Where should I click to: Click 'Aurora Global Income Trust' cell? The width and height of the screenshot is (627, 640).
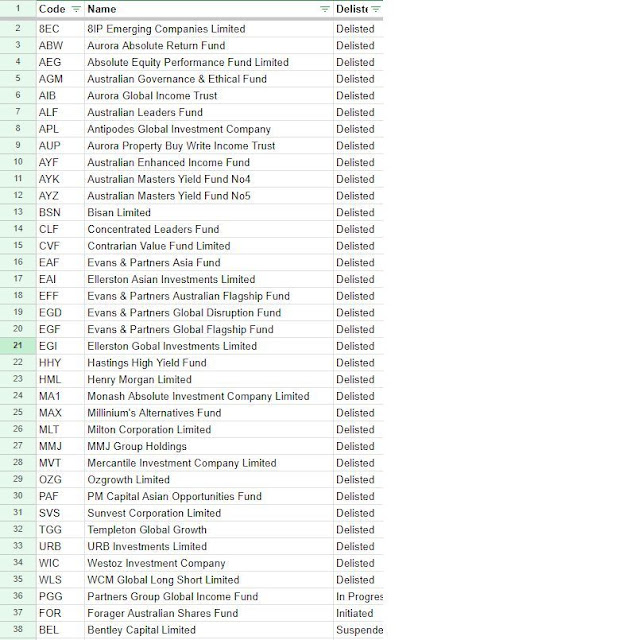click(x=209, y=96)
